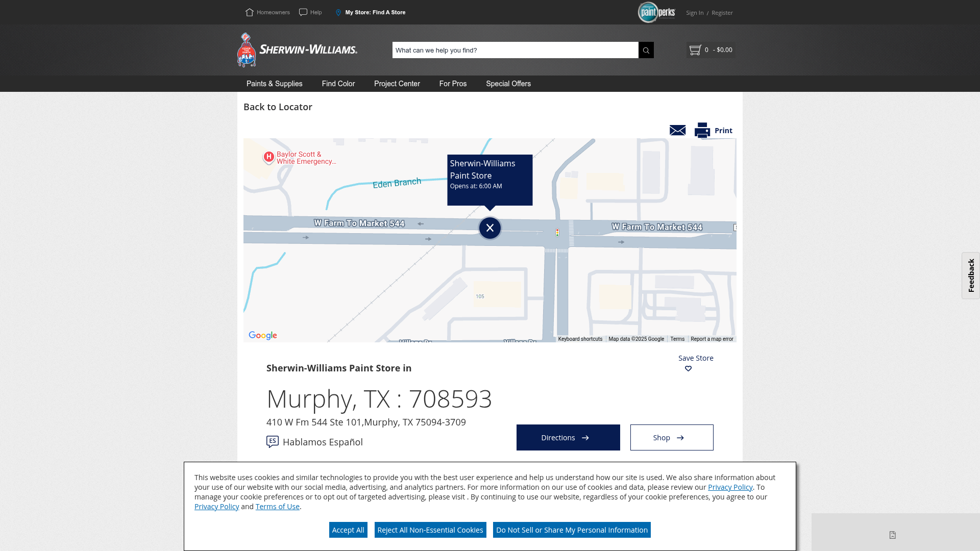Open the shopping cart icon
This screenshot has width=980, height=551.
(695, 50)
